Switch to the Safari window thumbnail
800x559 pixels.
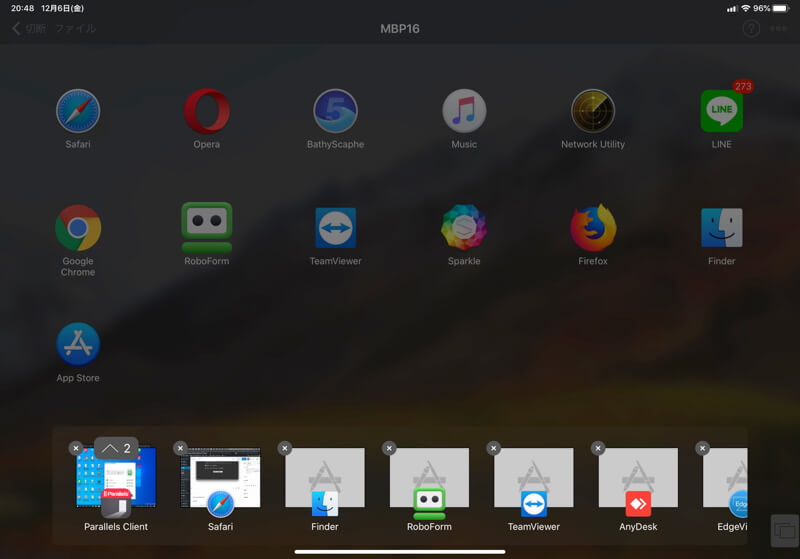[220, 478]
